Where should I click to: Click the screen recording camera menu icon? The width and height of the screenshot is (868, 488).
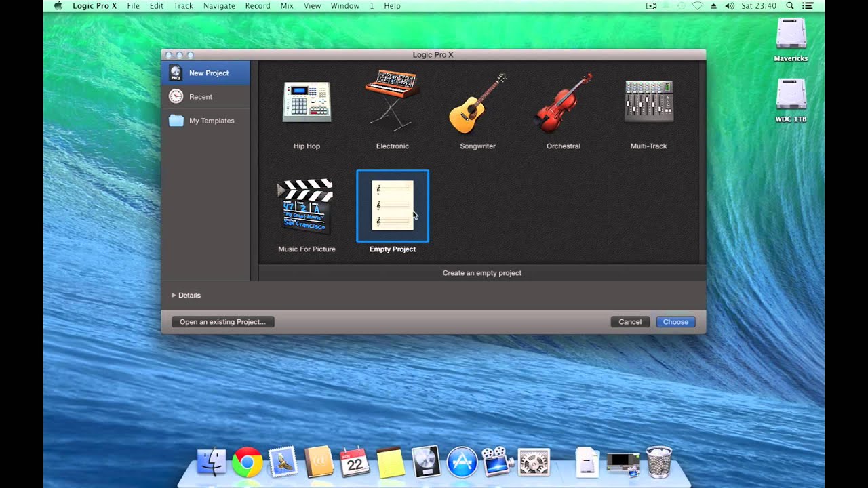pos(651,5)
